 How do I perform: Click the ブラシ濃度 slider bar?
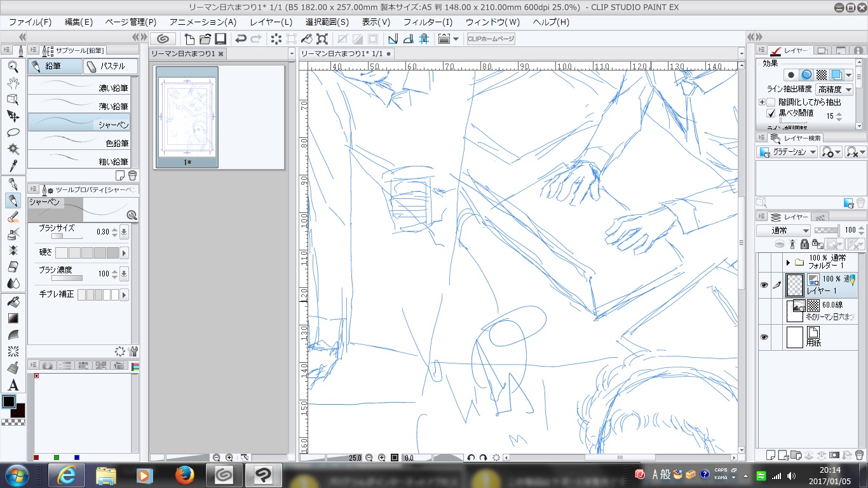coord(67,278)
